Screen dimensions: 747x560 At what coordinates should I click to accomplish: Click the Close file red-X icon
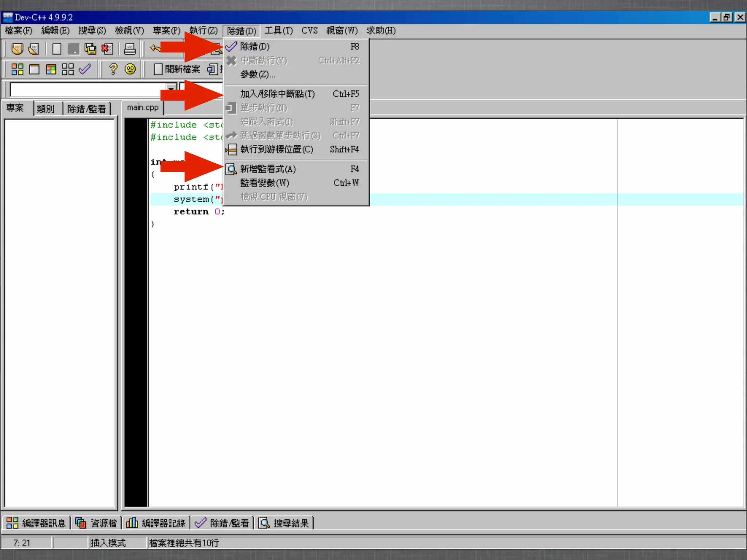click(107, 48)
